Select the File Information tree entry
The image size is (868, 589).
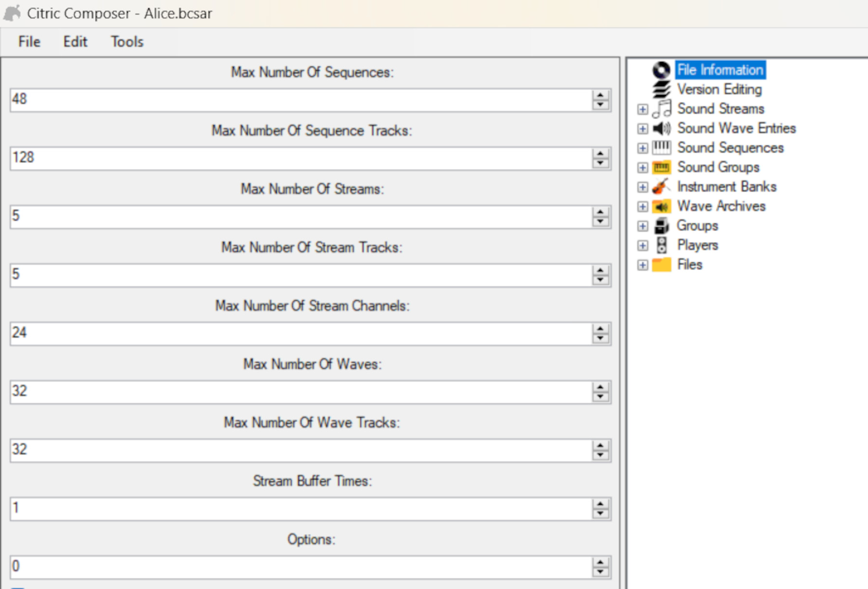(720, 70)
